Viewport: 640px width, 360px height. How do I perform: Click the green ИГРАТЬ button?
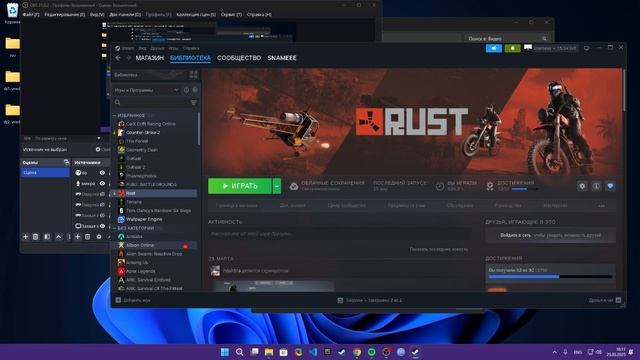(x=240, y=186)
